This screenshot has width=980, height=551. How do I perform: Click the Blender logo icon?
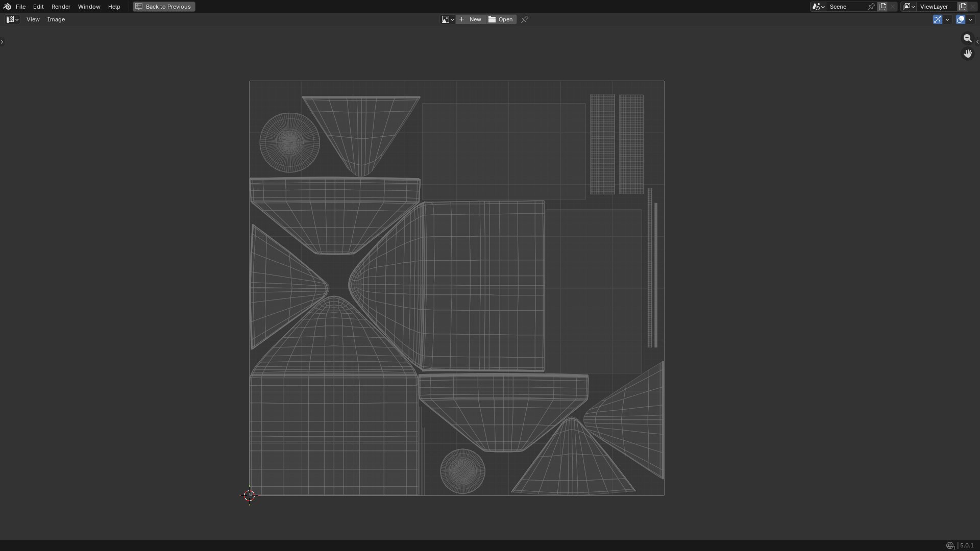pyautogui.click(x=7, y=7)
